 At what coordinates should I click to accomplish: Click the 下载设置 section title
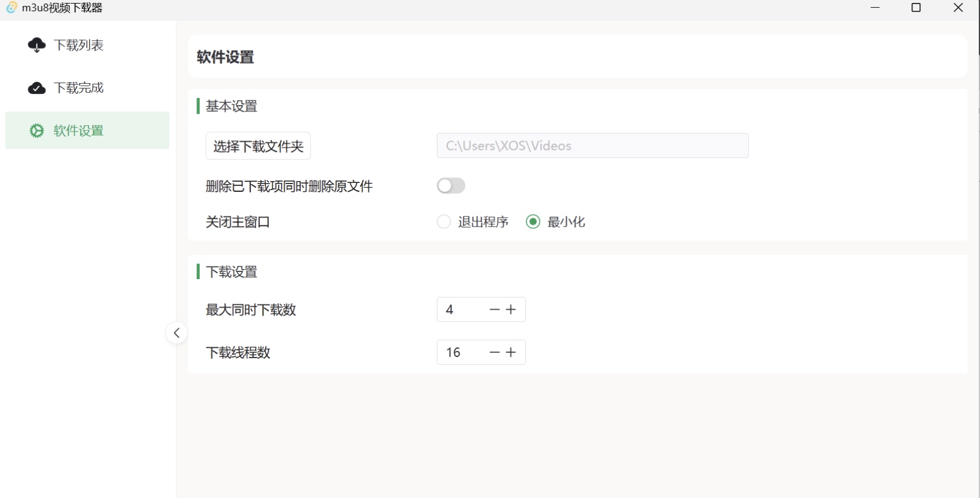[x=231, y=272]
